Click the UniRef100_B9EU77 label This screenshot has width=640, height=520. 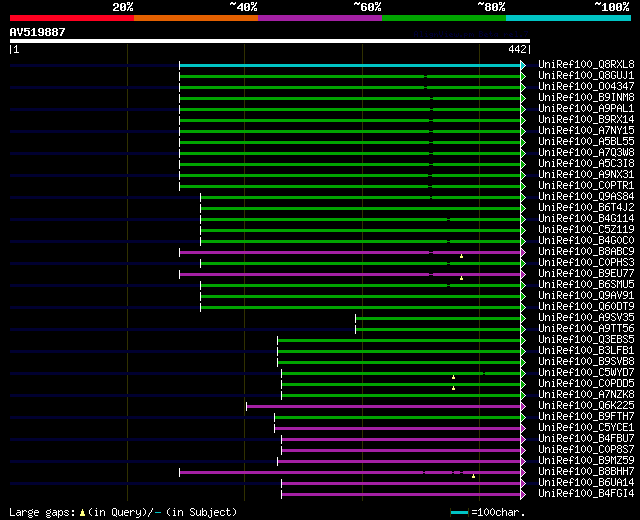[x=586, y=274]
